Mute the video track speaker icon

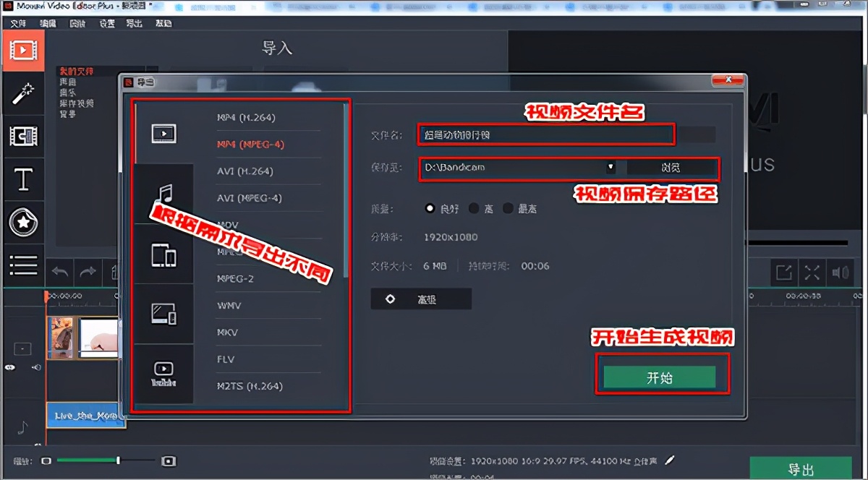(36, 367)
